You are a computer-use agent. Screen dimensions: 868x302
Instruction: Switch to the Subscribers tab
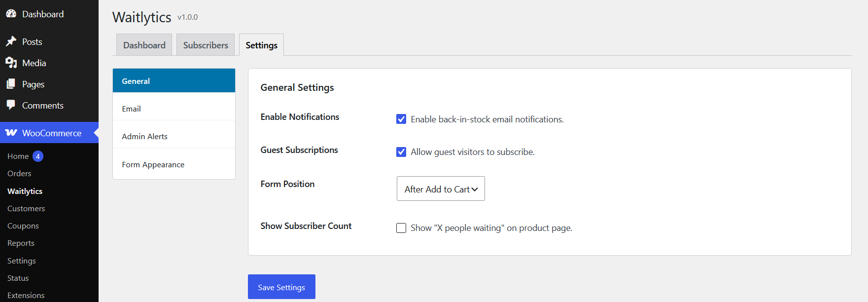206,45
